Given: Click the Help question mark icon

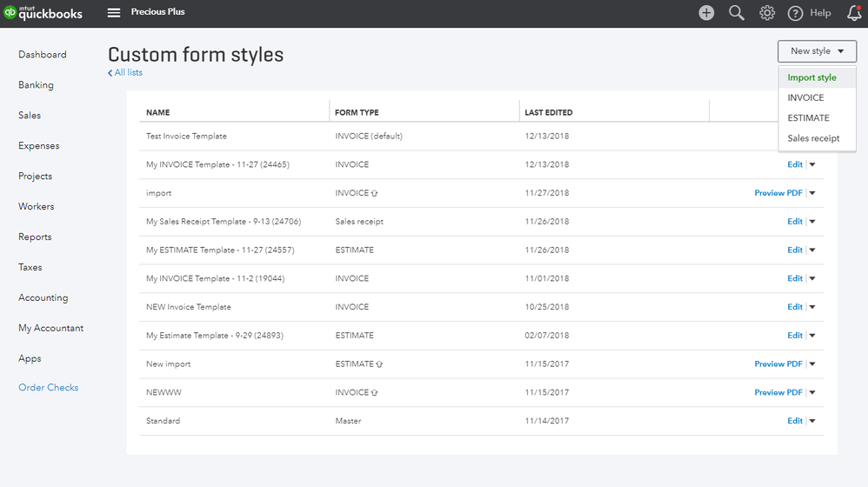Looking at the screenshot, I should (x=795, y=13).
